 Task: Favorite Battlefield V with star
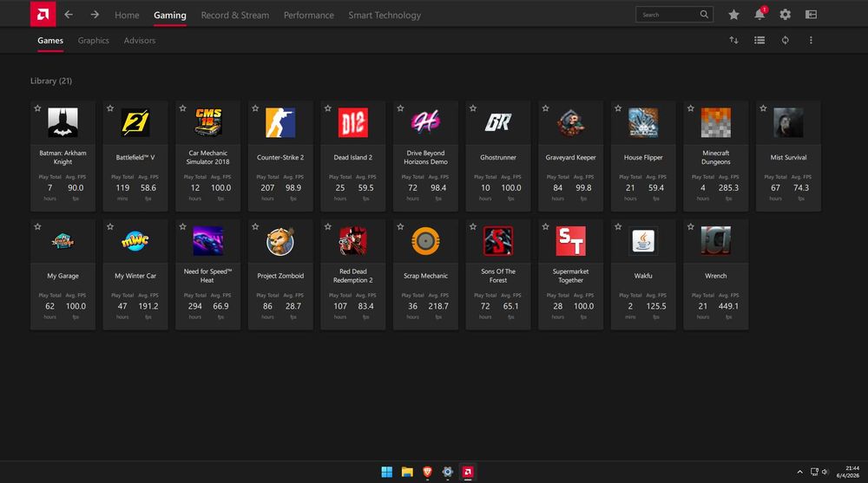coord(110,108)
